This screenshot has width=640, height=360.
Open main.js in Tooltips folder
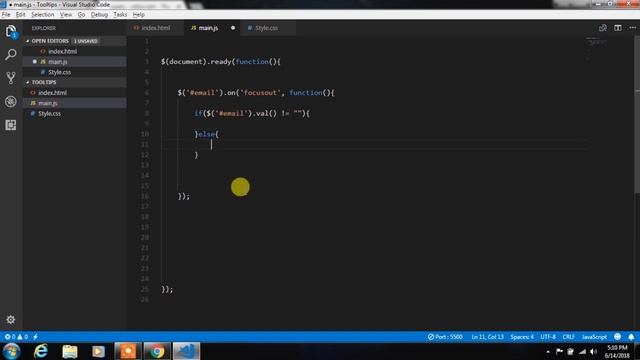pos(75,103)
